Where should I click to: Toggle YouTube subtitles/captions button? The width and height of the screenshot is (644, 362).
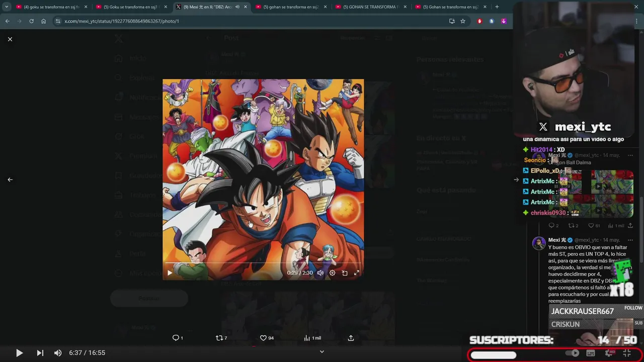coord(591,353)
